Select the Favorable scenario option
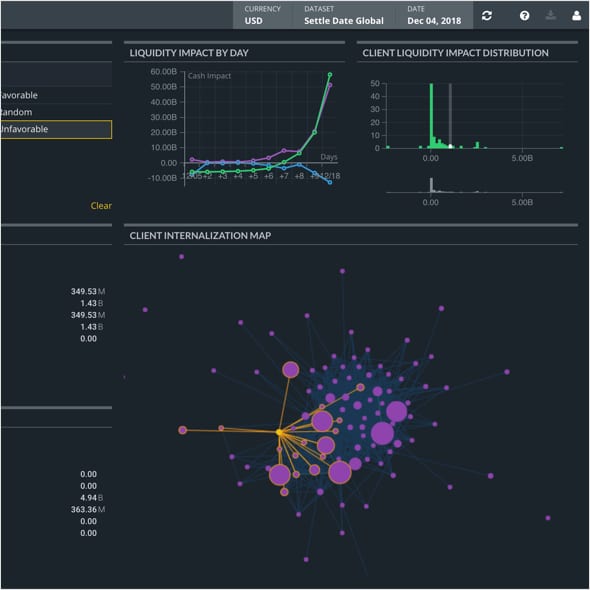The image size is (590, 590). click(56, 95)
